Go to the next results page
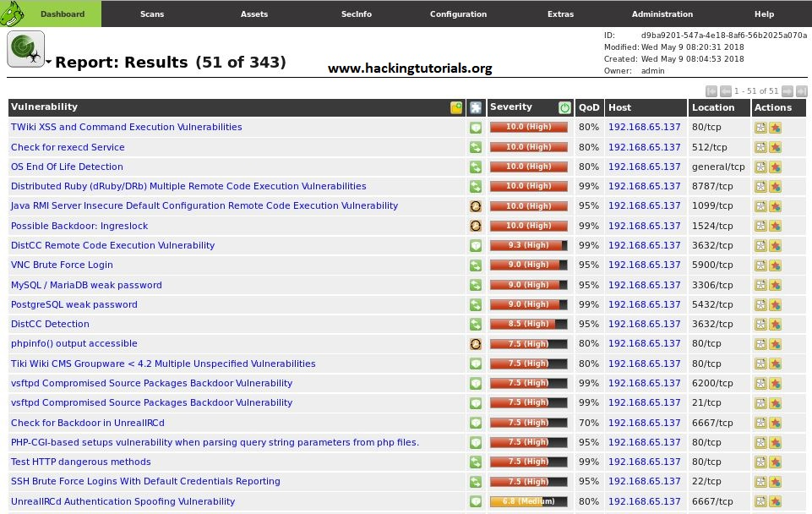 pyautogui.click(x=787, y=91)
